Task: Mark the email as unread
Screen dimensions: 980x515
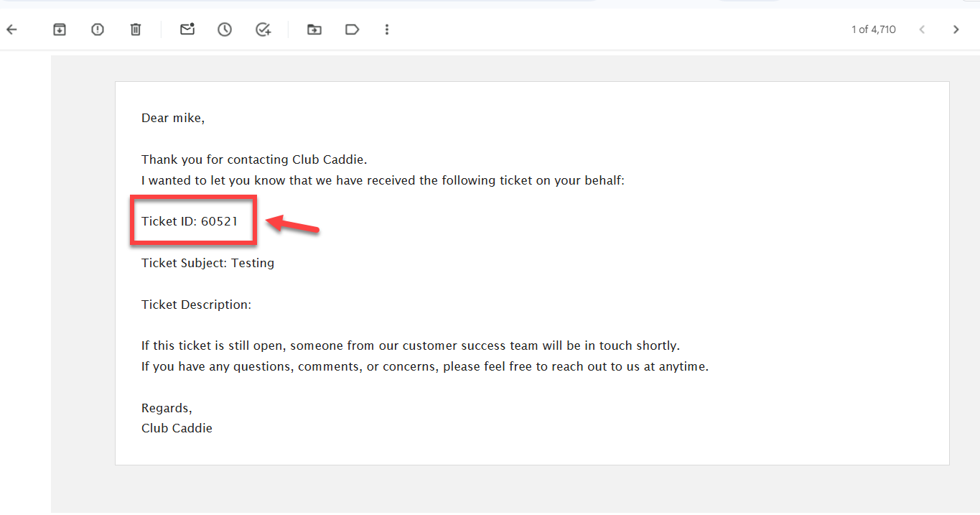Action: [187, 29]
